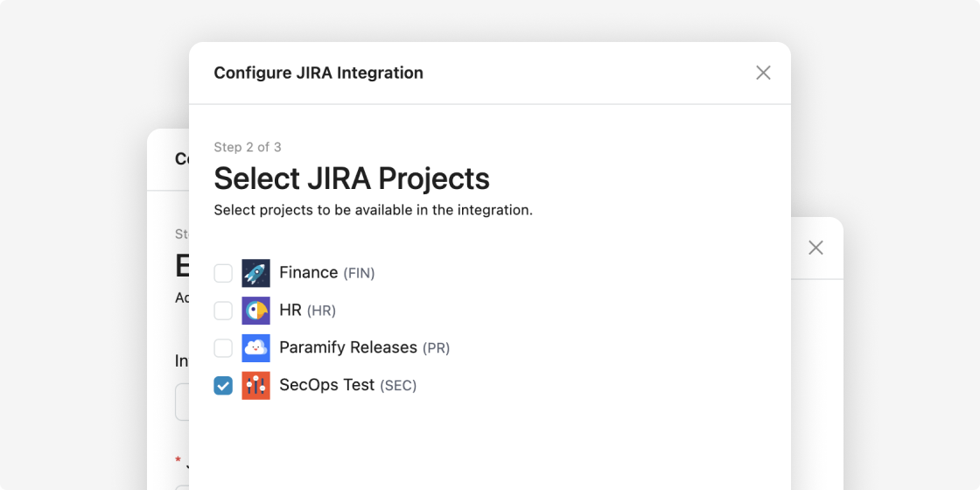Check the HR project checkbox

[x=223, y=311]
